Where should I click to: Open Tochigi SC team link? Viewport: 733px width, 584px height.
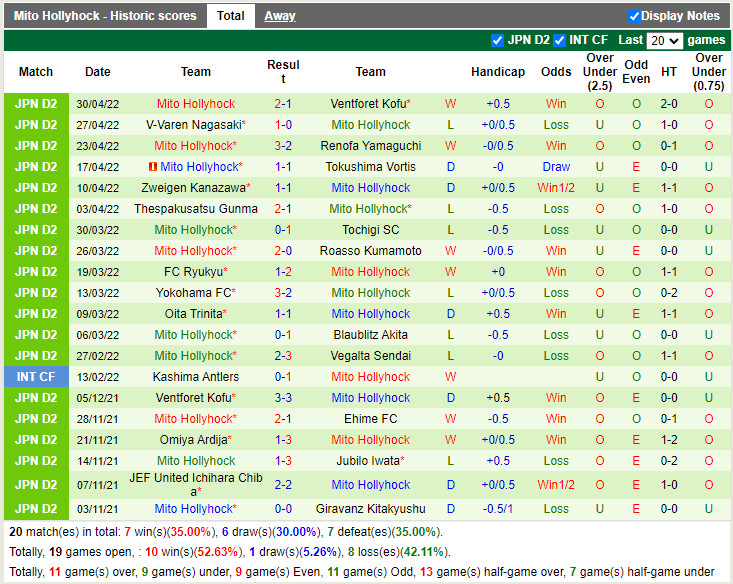pos(371,230)
